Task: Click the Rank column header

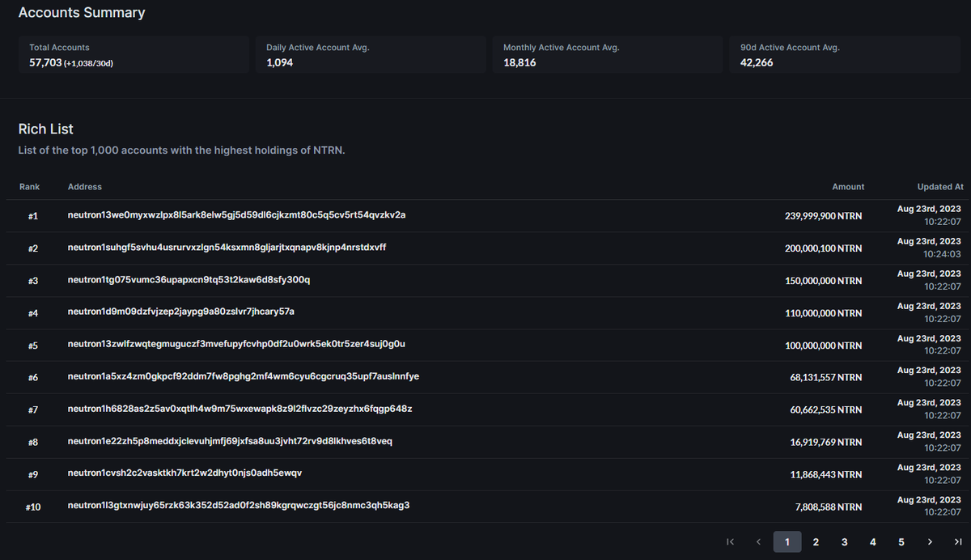Action: tap(29, 186)
